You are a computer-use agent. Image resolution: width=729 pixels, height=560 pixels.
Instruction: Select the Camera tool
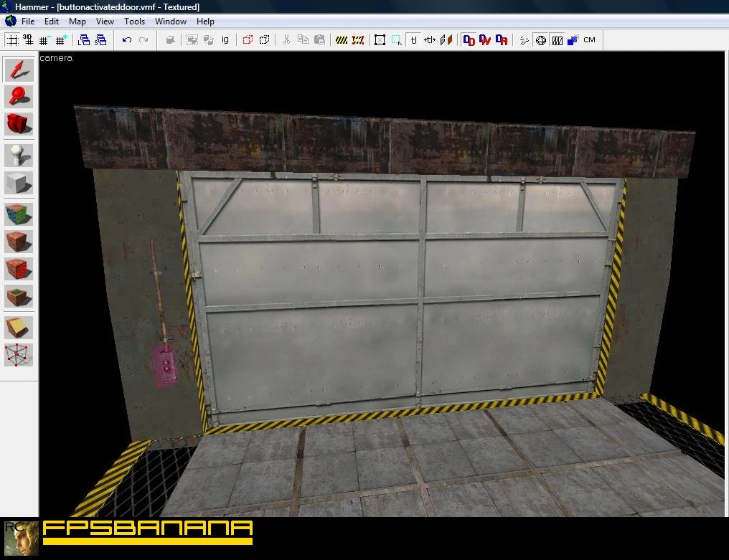tap(19, 124)
